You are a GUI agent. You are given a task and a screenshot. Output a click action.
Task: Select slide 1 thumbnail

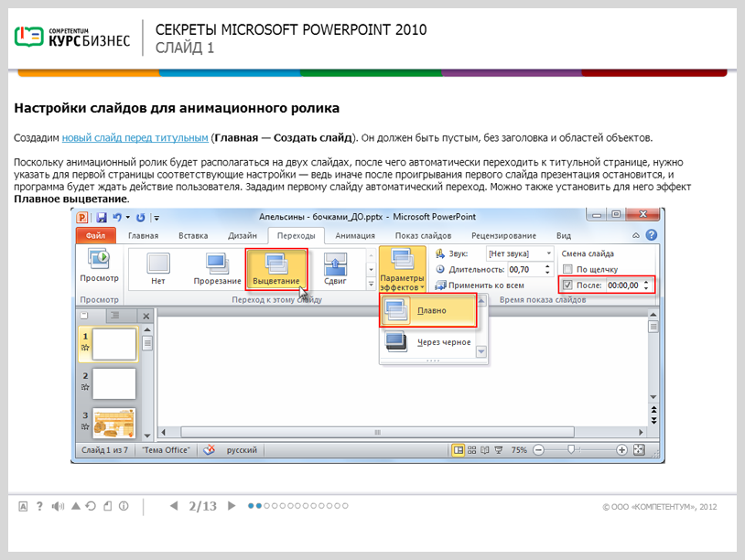pos(114,344)
